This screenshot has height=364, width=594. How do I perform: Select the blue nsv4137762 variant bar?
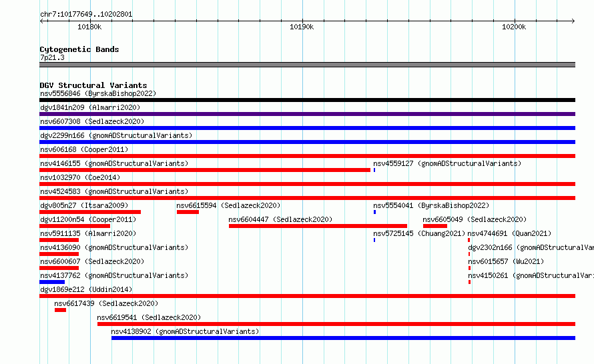coord(52,282)
